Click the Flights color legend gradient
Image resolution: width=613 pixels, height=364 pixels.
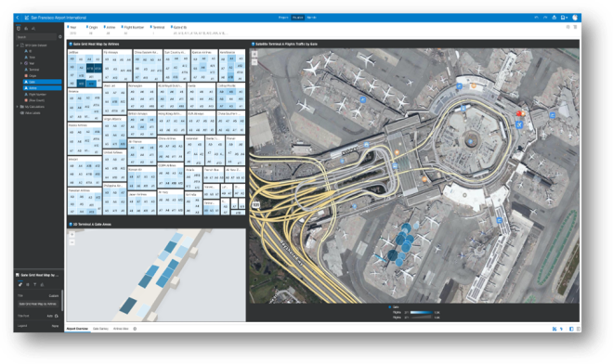click(421, 312)
